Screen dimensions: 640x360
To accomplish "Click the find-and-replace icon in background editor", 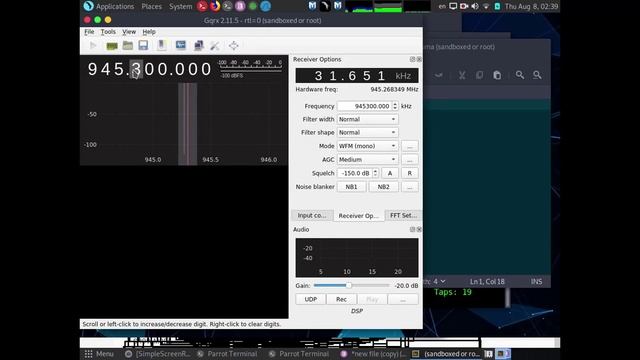I will coord(537,75).
